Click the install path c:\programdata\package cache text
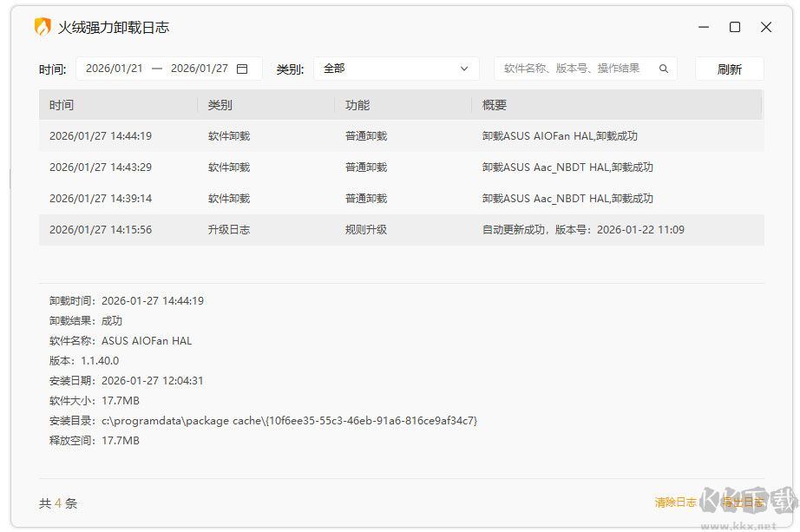 pyautogui.click(x=289, y=421)
